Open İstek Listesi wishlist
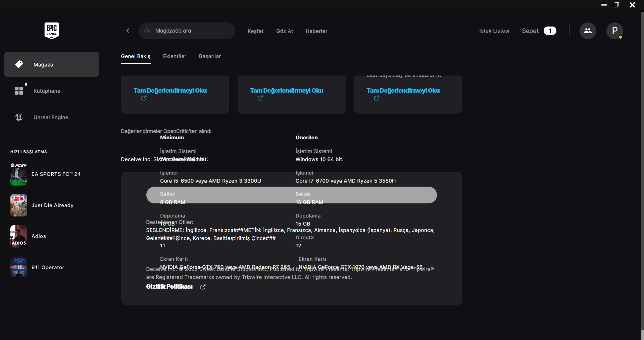Screen dimensions: 644x340 494,31
